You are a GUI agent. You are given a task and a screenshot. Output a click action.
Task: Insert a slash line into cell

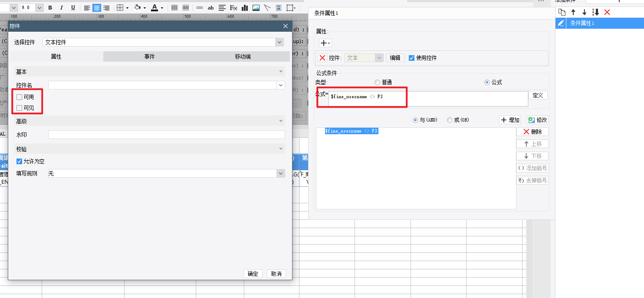[267, 8]
